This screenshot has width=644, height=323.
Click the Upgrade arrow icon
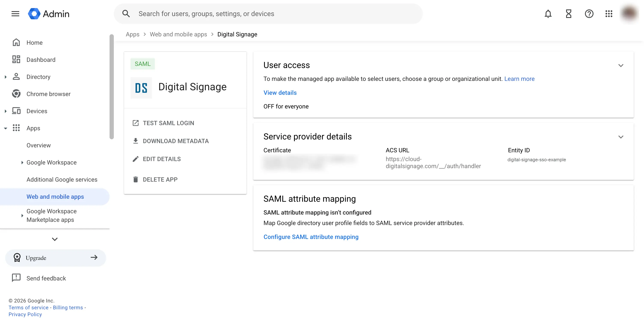point(94,258)
